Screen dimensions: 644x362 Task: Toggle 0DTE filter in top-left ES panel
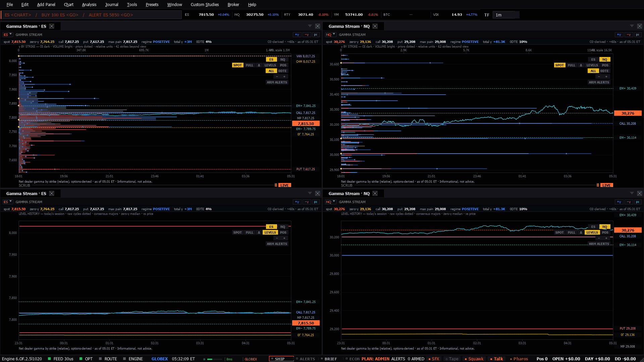click(282, 71)
